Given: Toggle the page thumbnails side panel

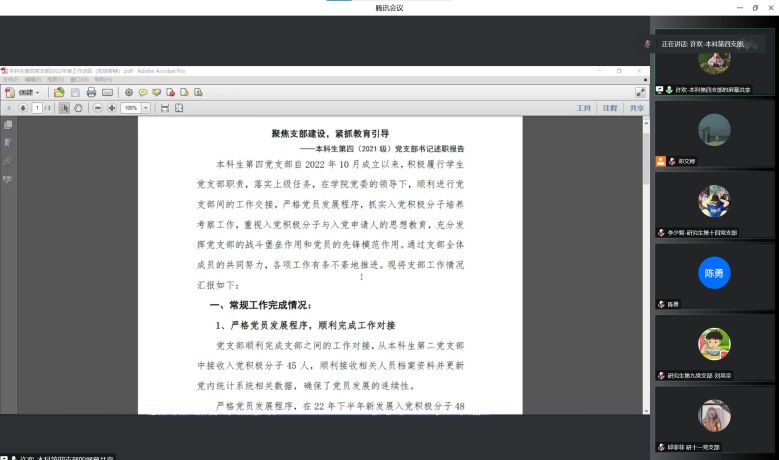Looking at the screenshot, I should pyautogui.click(x=8, y=125).
